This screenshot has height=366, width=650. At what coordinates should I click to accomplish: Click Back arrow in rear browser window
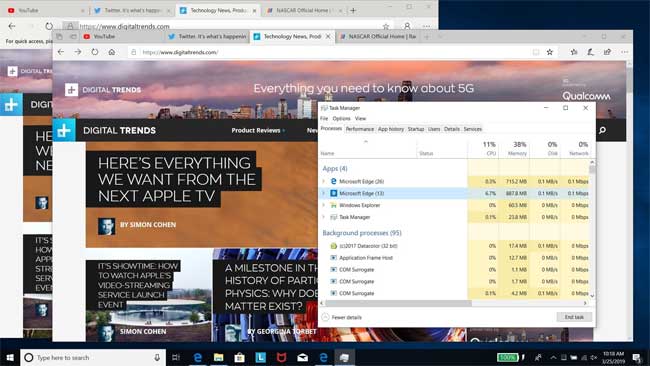pos(12,26)
